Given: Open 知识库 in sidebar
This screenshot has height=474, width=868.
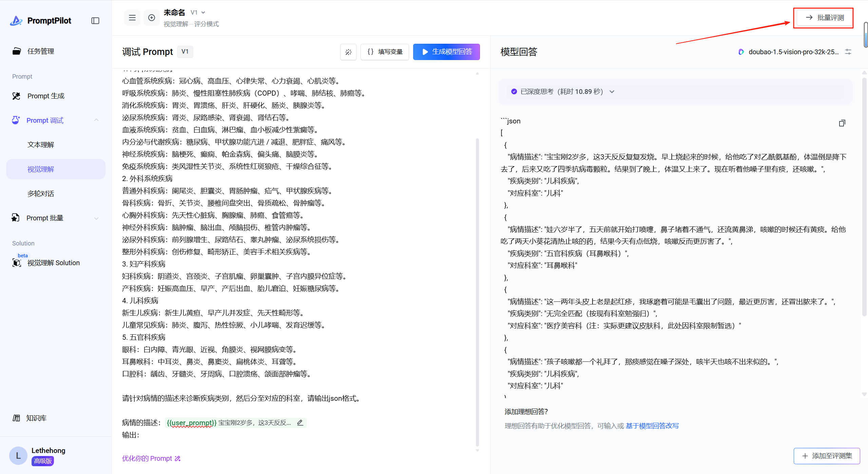Looking at the screenshot, I should point(36,418).
